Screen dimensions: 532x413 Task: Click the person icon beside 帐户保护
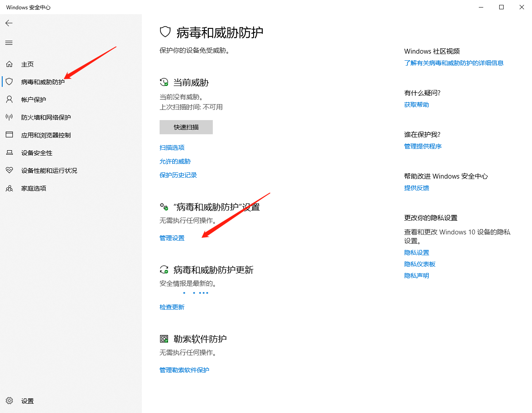pos(9,100)
